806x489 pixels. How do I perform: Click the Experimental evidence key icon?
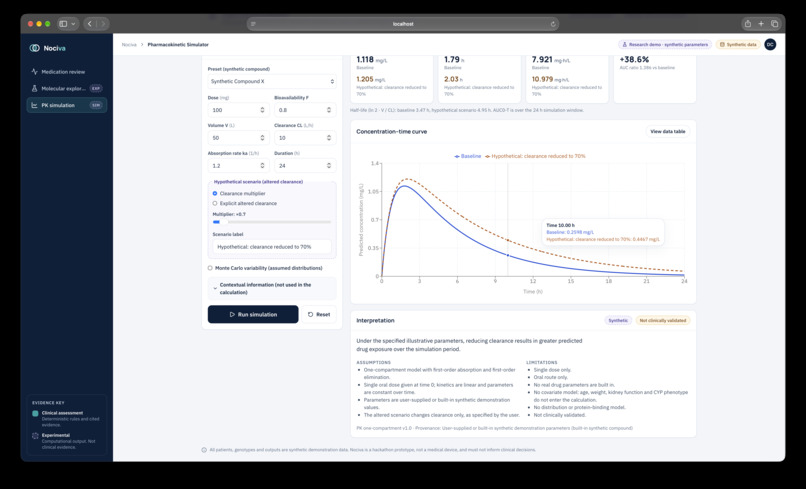pos(35,436)
